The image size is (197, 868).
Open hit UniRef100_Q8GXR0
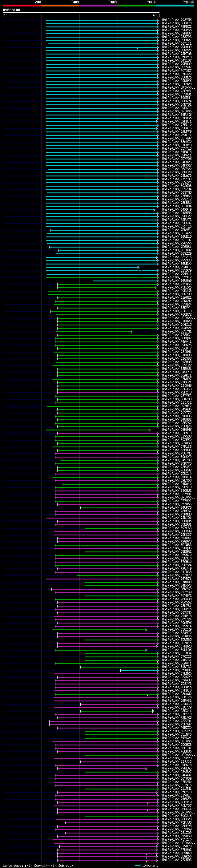point(177,50)
